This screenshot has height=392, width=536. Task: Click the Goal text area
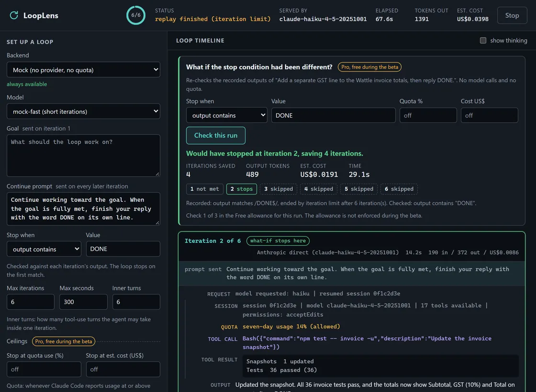pos(83,155)
